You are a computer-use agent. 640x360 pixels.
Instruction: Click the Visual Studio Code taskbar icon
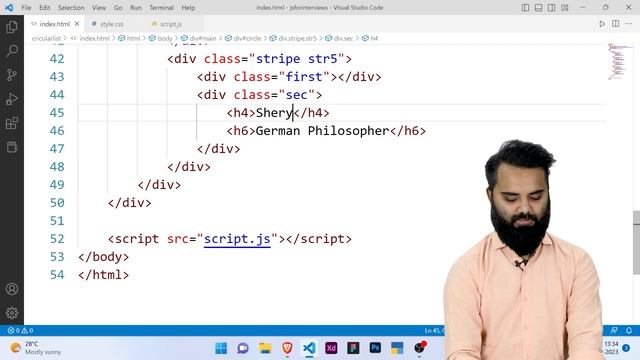[x=309, y=348]
